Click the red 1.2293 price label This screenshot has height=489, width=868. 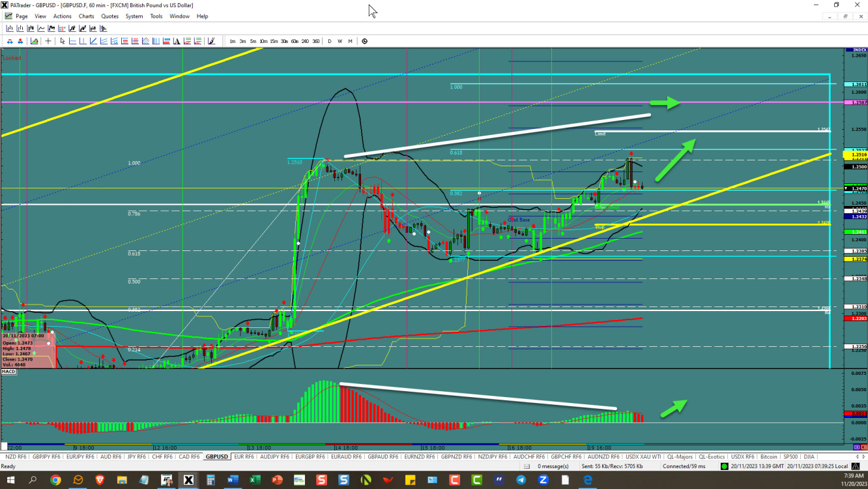click(855, 318)
